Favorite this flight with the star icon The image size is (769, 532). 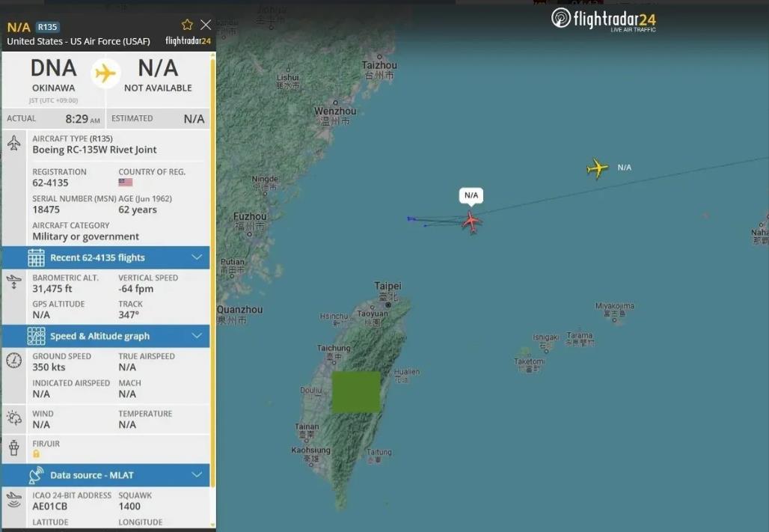coord(187,25)
